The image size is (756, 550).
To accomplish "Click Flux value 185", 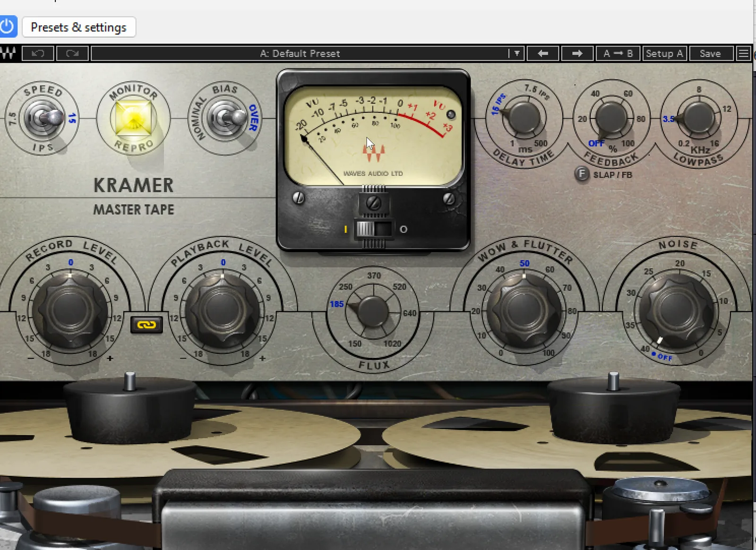I will click(x=336, y=304).
